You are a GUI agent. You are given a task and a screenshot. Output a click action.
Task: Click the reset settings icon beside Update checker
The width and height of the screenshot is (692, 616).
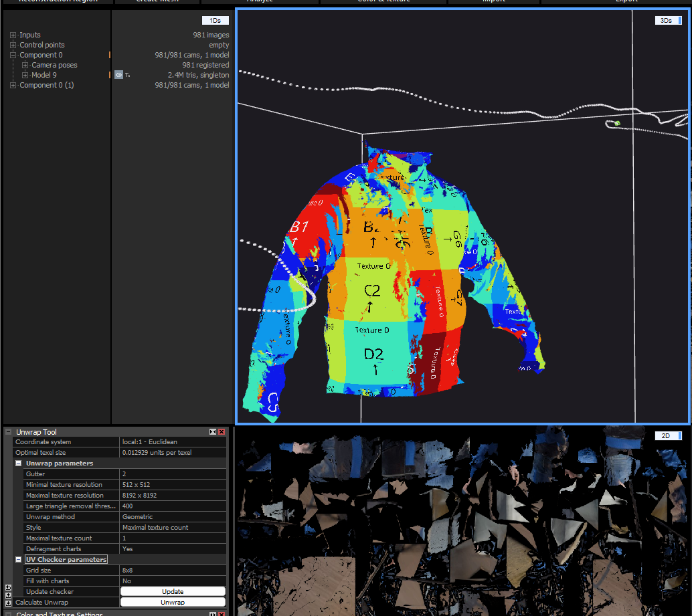point(8,587)
